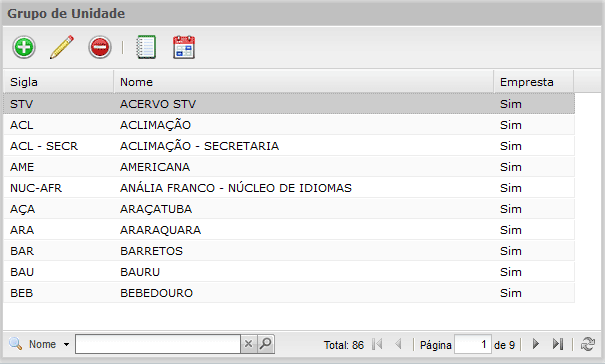Go to the next page arrow
This screenshot has height=364, width=605.
click(536, 344)
